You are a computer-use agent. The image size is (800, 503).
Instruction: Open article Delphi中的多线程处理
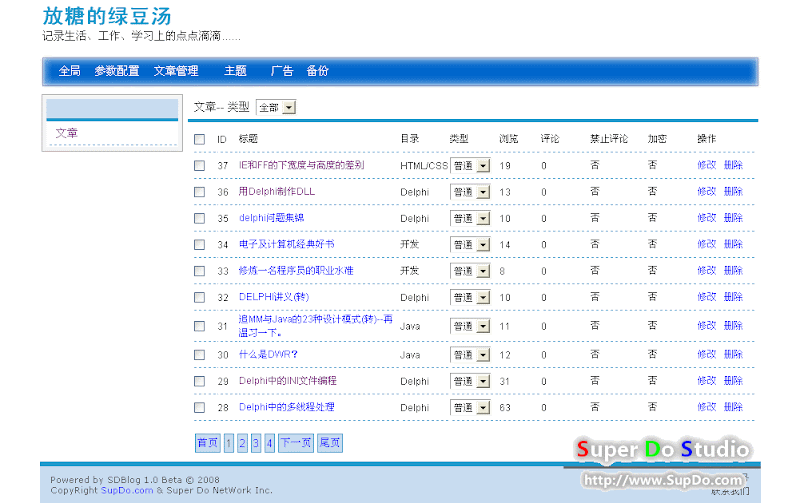(x=287, y=407)
